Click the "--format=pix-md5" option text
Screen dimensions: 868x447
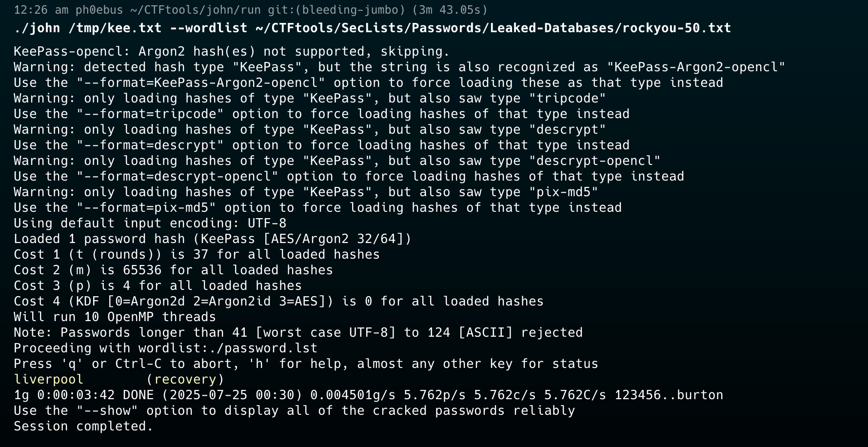146,207
